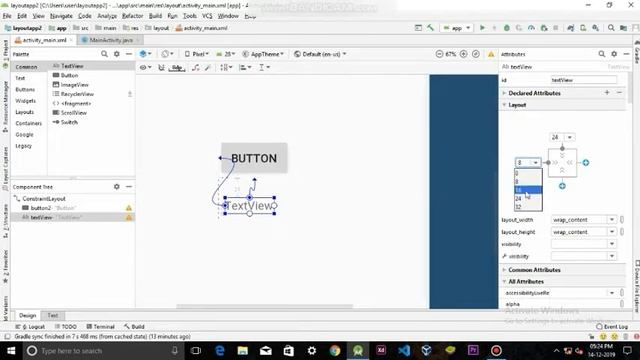Click the Search Everywhere magnifier in main toolbar

[x=611, y=28]
